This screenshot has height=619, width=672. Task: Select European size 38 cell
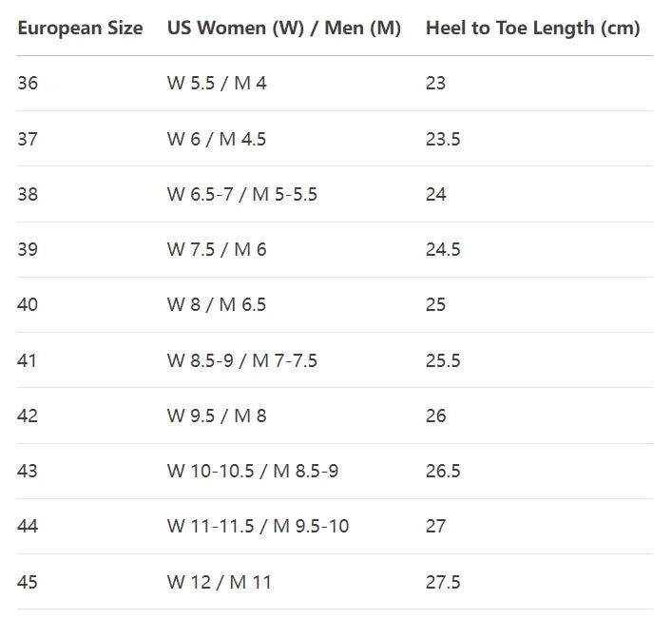[29, 194]
